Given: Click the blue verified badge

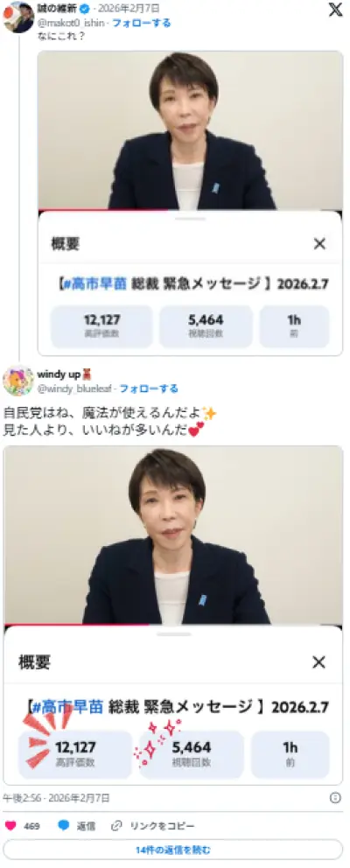Looking at the screenshot, I should coord(85,9).
